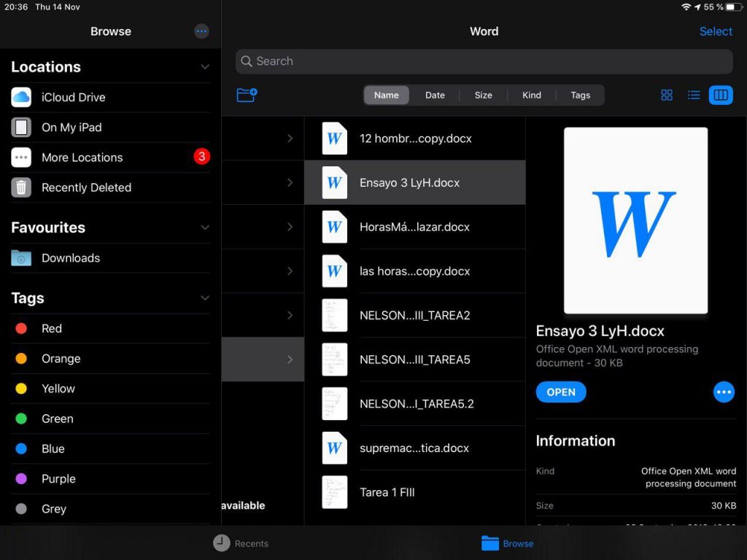
Task: Open iCloud Drive location
Action: [x=73, y=97]
